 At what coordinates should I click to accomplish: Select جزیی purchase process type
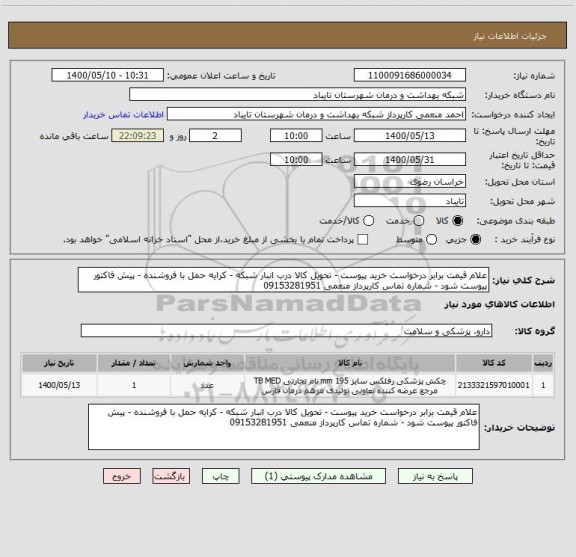coord(475,240)
